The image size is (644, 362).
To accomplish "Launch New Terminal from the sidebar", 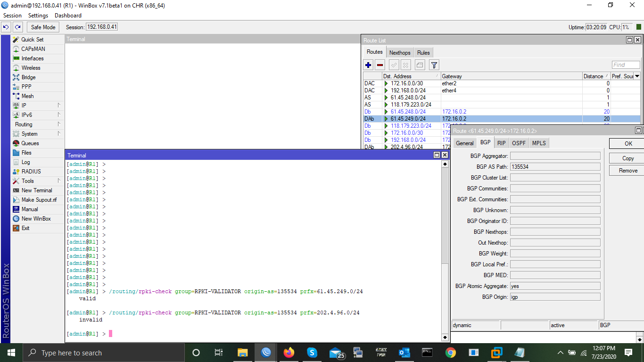I will coord(37,190).
